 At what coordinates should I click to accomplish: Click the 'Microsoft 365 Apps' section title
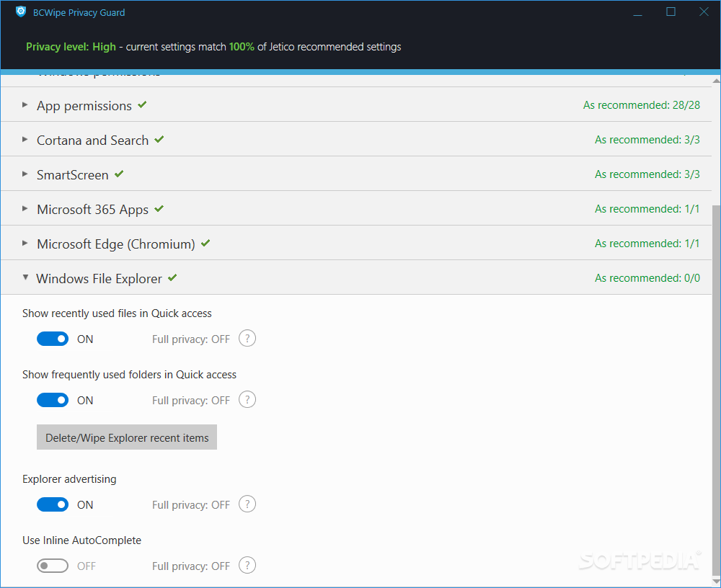point(92,210)
